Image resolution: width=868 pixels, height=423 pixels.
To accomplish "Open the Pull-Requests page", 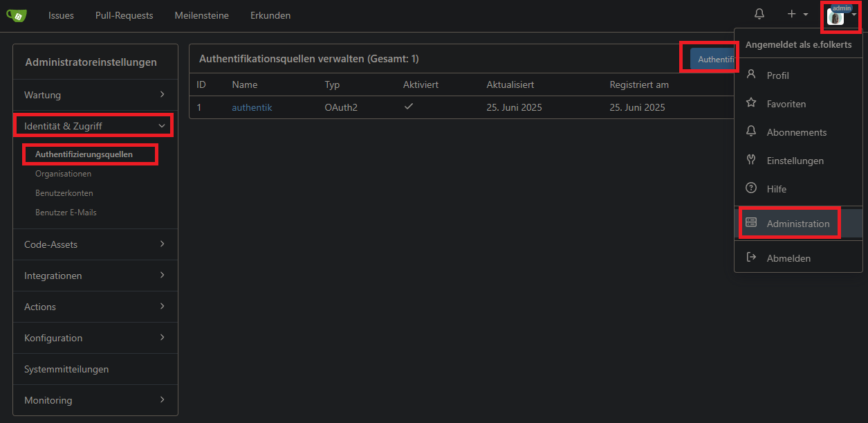I will coord(124,15).
